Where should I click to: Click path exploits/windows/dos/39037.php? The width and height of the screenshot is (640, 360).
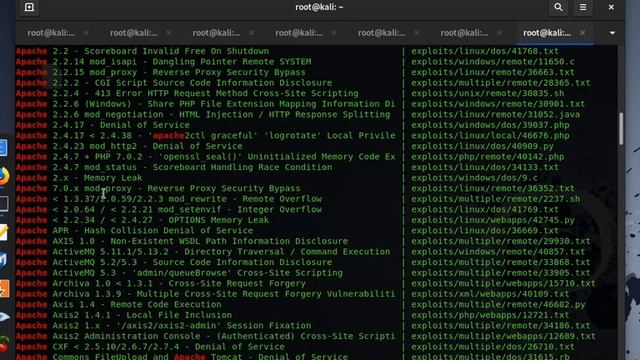pos(490,125)
